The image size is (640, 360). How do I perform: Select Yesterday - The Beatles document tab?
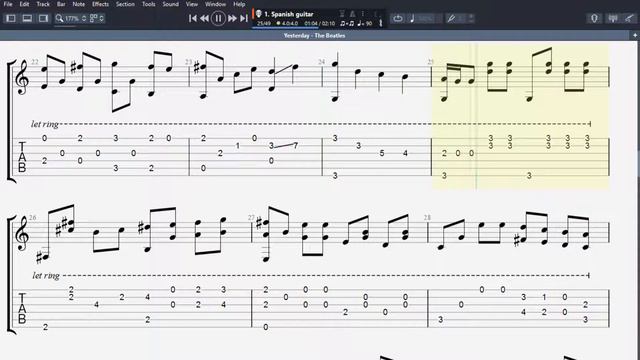(x=314, y=36)
